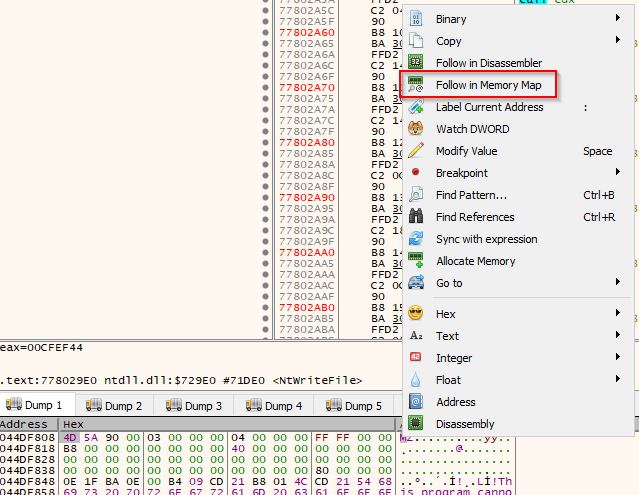Screen dimensions: 639x495
Task: Click the Label Current Address tag icon
Action: point(416,107)
